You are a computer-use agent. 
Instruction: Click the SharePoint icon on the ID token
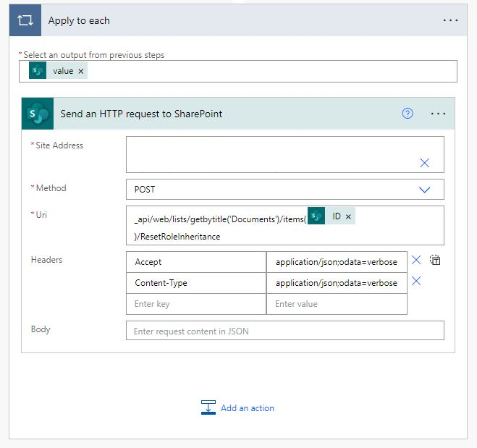click(316, 216)
